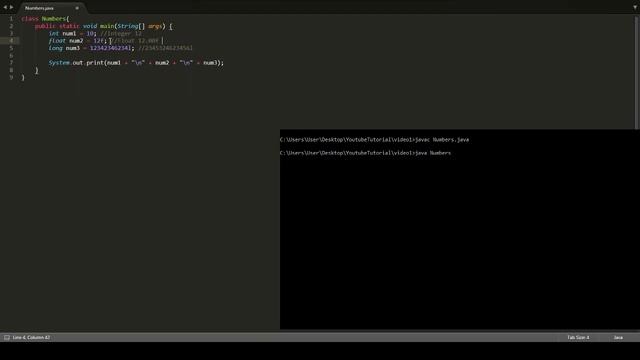
Task: Click the comment after num3 value
Action: point(165,48)
